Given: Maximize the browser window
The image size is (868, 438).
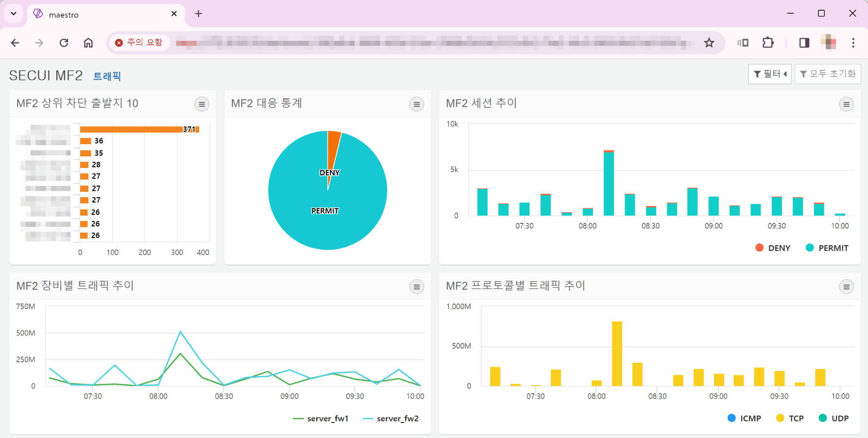Looking at the screenshot, I should (x=821, y=14).
